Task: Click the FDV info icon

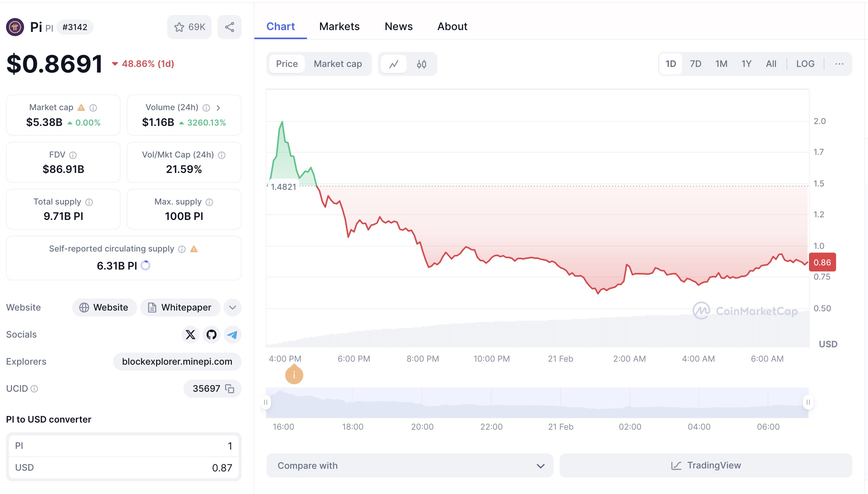Action: [73, 155]
